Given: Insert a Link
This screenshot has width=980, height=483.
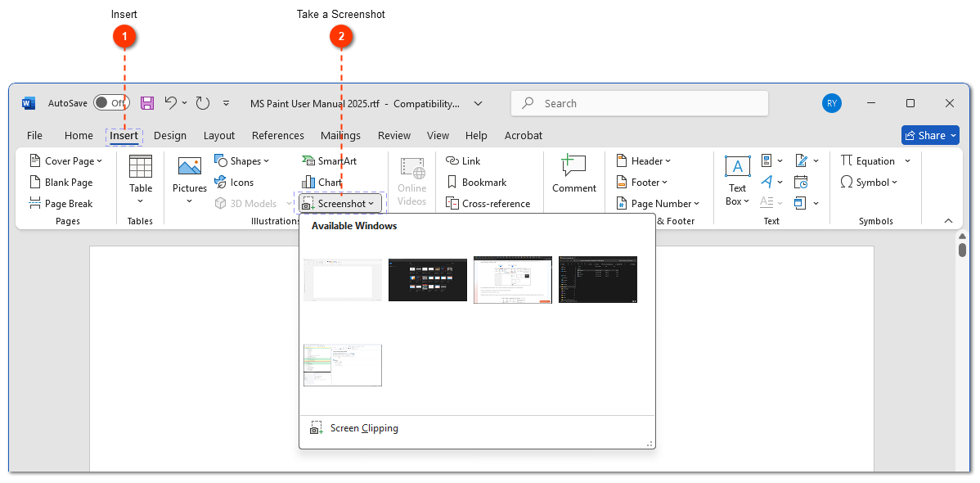Looking at the screenshot, I should [463, 160].
